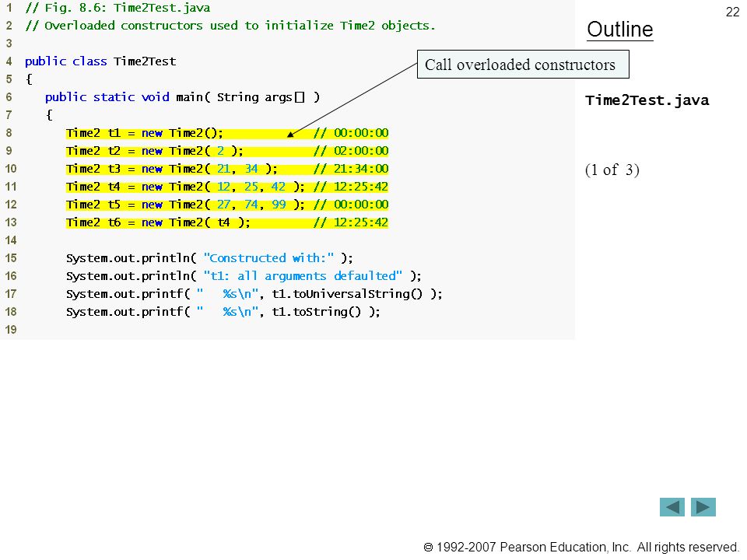Click slide number 22
The image size is (747, 560).
pyautogui.click(x=733, y=12)
